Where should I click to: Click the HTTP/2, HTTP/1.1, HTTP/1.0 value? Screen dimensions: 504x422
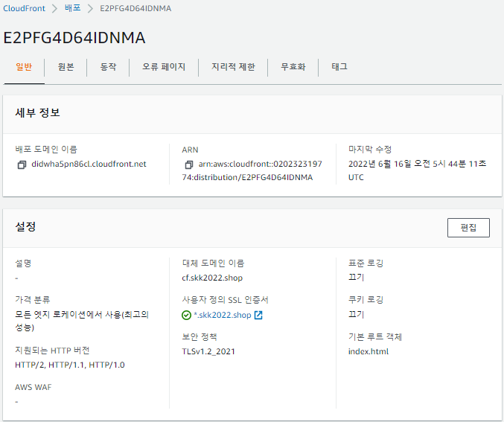[x=70, y=365]
